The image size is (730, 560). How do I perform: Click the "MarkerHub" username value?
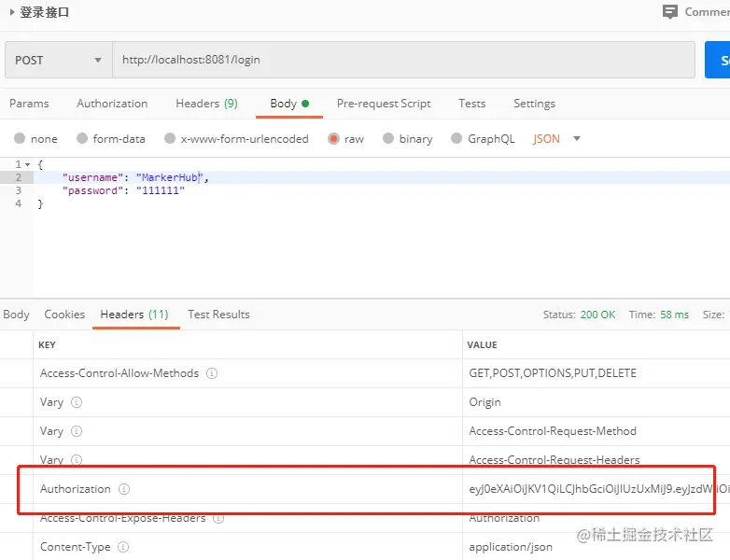(170, 177)
